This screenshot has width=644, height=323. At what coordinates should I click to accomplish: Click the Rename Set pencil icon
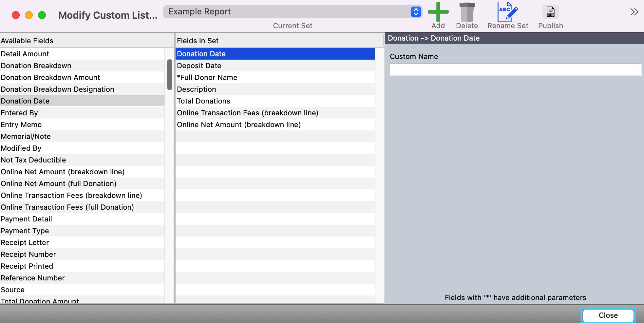point(507,12)
